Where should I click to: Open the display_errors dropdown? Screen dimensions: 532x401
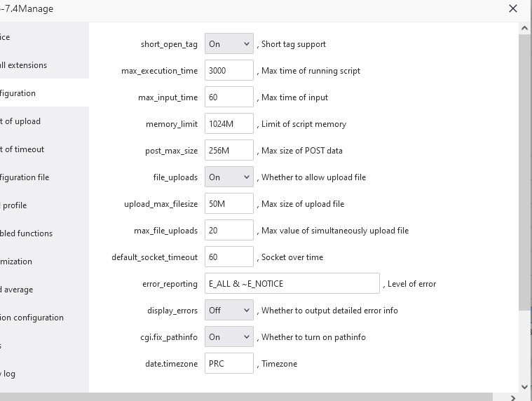(229, 310)
